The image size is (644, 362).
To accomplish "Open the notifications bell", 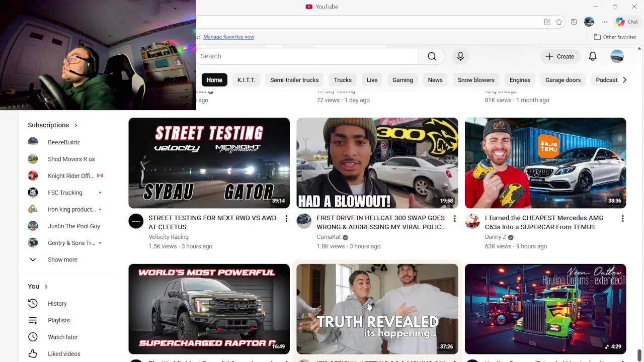I will pyautogui.click(x=593, y=56).
